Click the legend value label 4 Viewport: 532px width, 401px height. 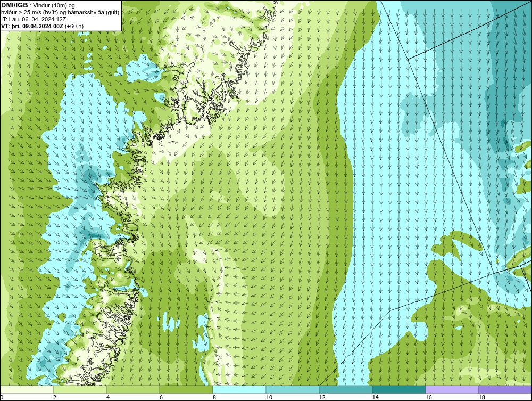(x=108, y=397)
